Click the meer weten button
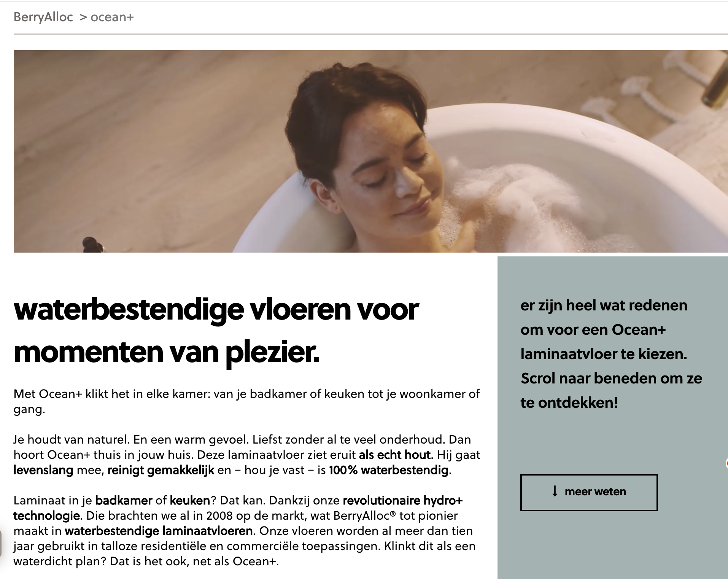This screenshot has height=579, width=728. 589,492
